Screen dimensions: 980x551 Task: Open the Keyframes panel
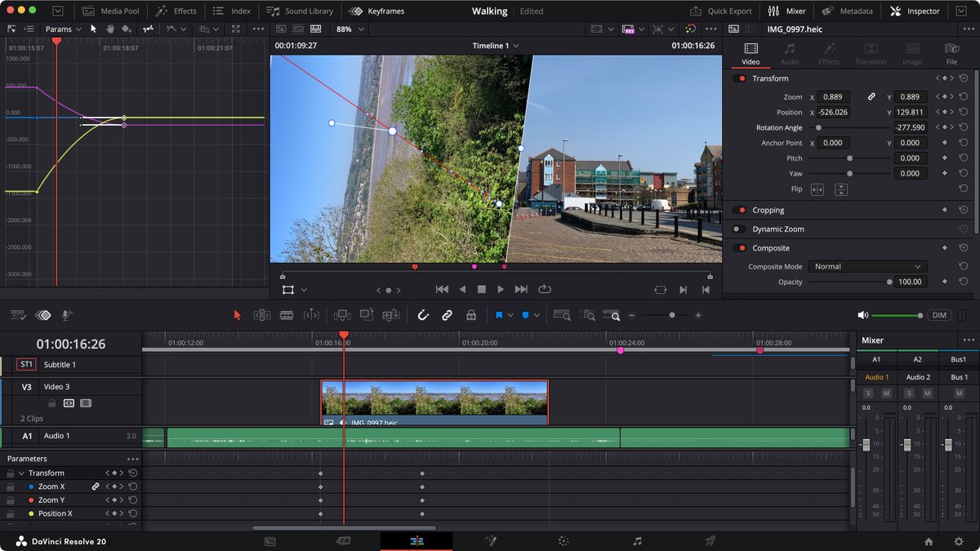(x=376, y=11)
